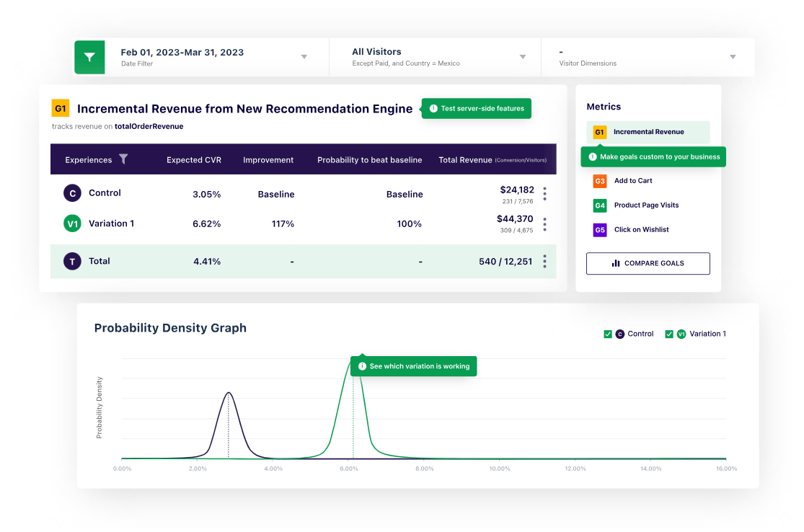
Task: Click the V1 Variation 1 circle icon
Action: coord(72,223)
